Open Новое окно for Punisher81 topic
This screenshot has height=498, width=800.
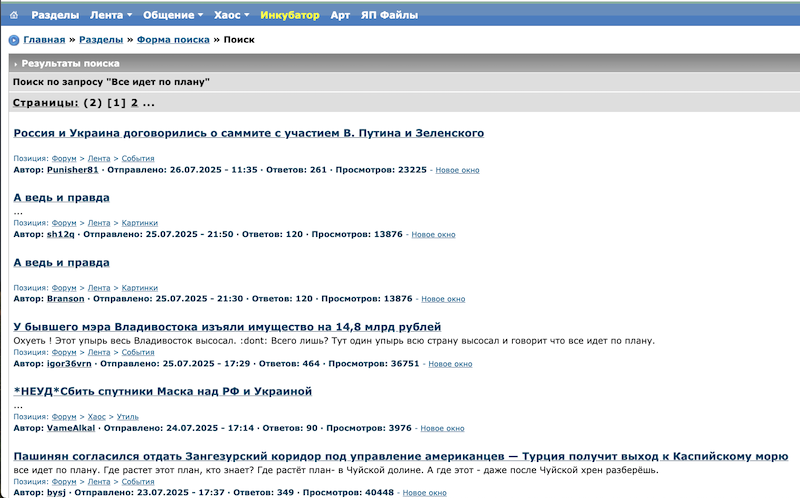[457, 170]
